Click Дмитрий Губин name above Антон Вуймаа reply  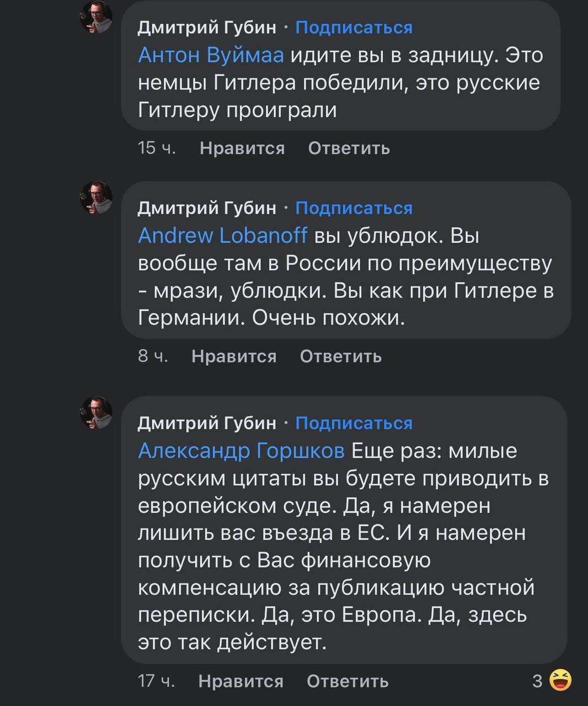(207, 27)
